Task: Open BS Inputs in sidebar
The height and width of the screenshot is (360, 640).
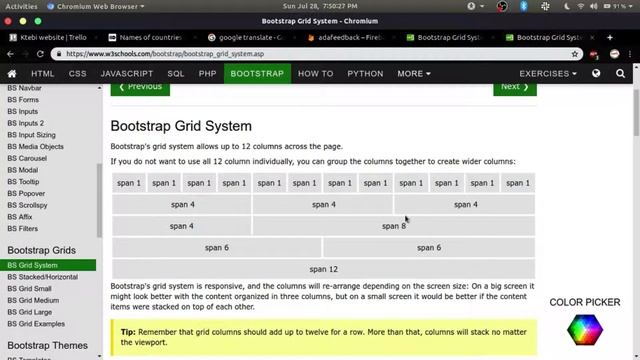Action: coord(22,111)
